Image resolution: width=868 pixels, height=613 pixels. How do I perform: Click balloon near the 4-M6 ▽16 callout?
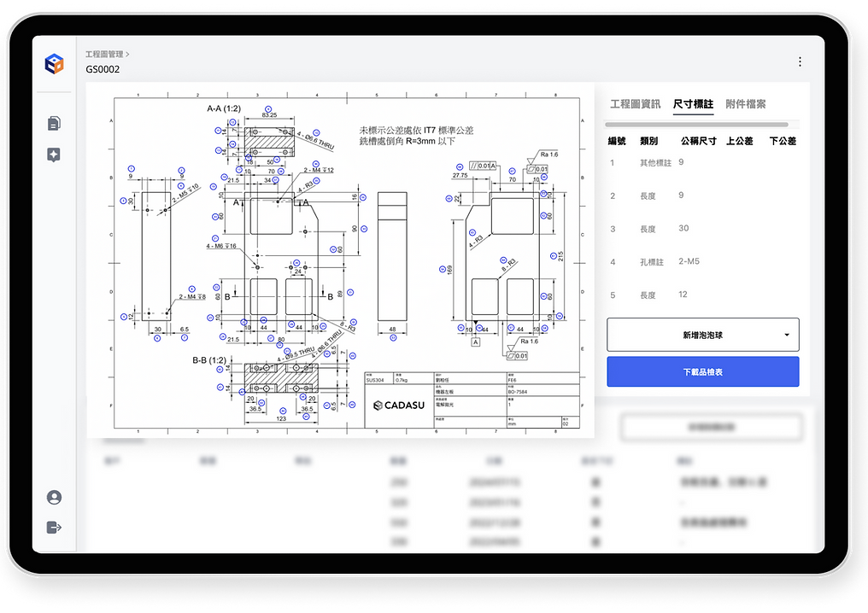(215, 238)
